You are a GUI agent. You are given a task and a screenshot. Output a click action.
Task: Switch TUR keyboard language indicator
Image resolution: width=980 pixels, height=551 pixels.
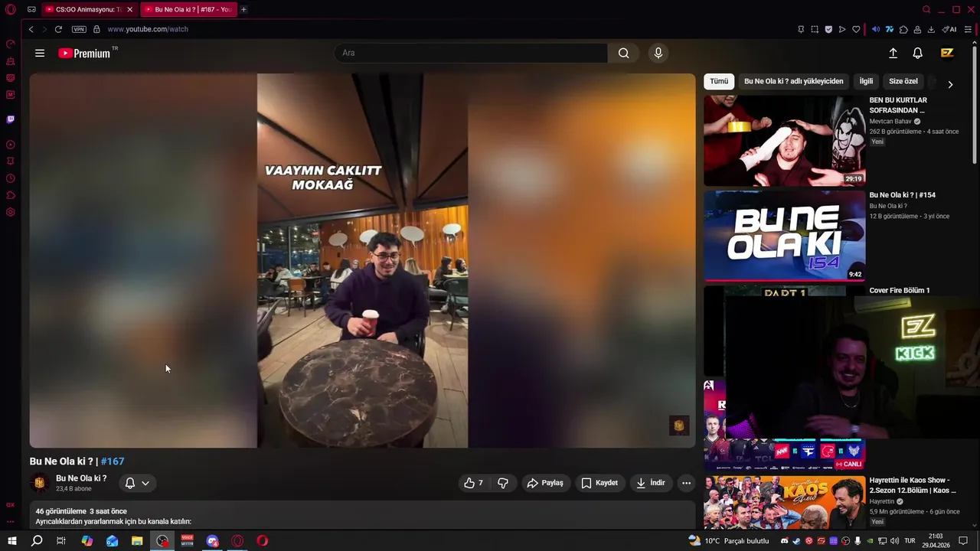point(910,541)
